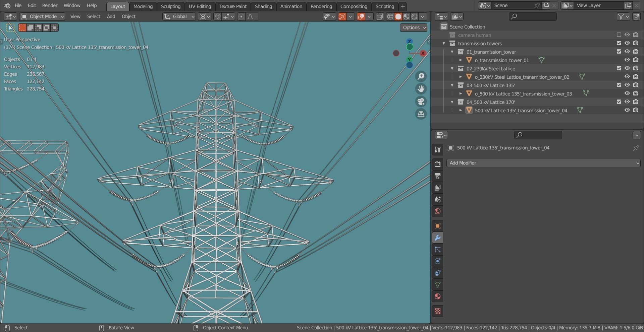The width and height of the screenshot is (644, 332).
Task: Select solid viewport shading icon
Action: [x=398, y=16]
